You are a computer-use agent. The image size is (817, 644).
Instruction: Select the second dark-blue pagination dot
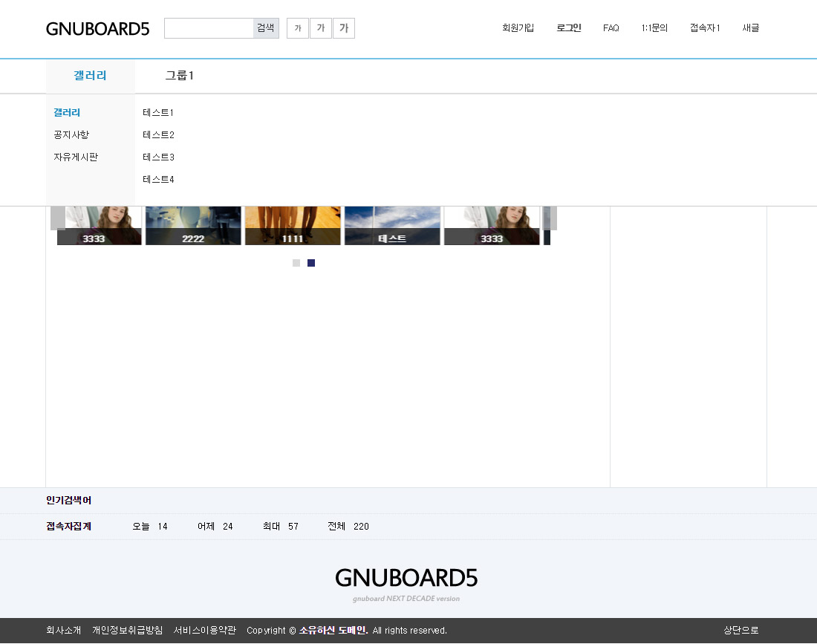311,263
